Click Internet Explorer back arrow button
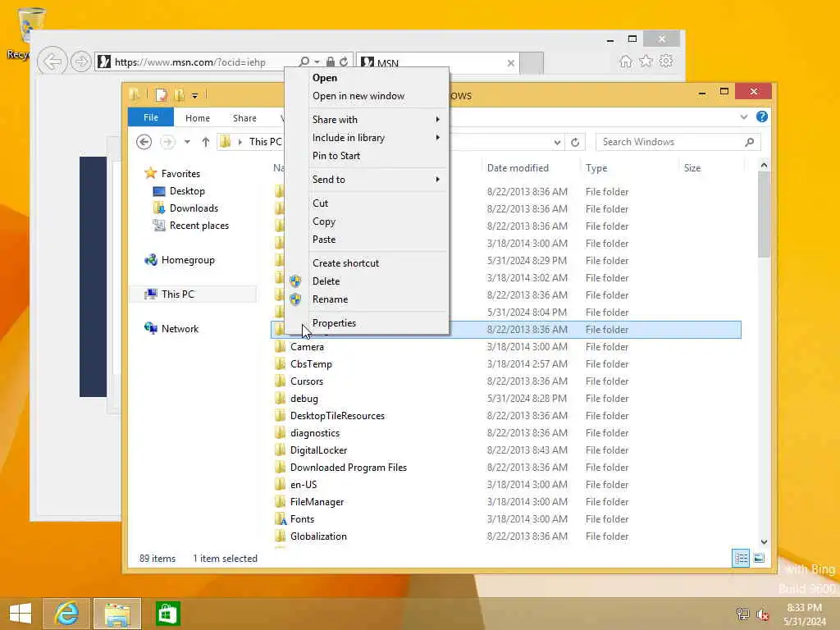The height and width of the screenshot is (630, 840). point(52,62)
